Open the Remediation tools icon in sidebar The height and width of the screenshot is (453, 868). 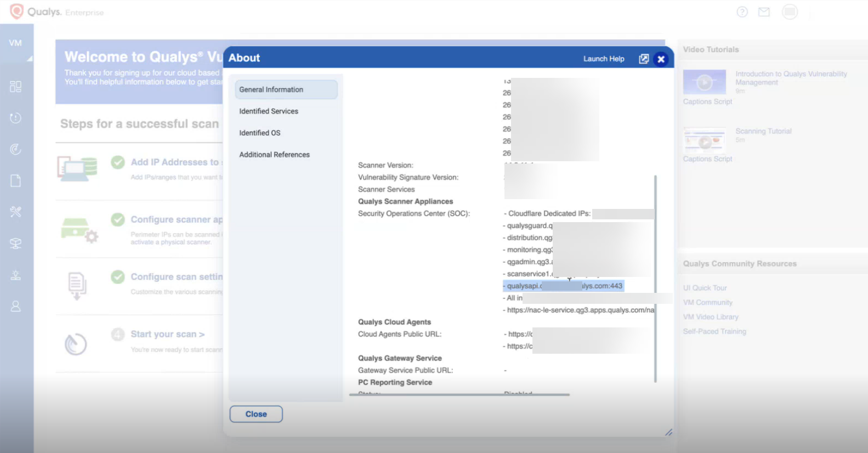click(16, 212)
